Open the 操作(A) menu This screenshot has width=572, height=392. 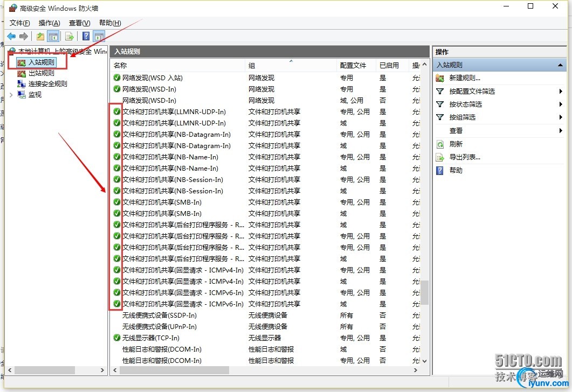[x=49, y=23]
